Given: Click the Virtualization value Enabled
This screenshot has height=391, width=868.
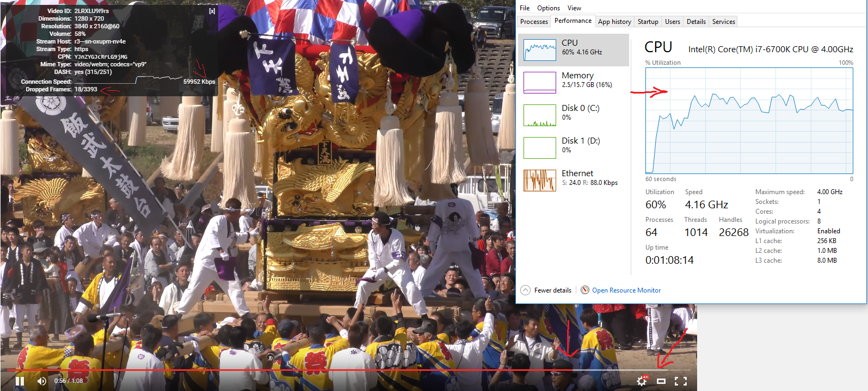Looking at the screenshot, I should [829, 231].
